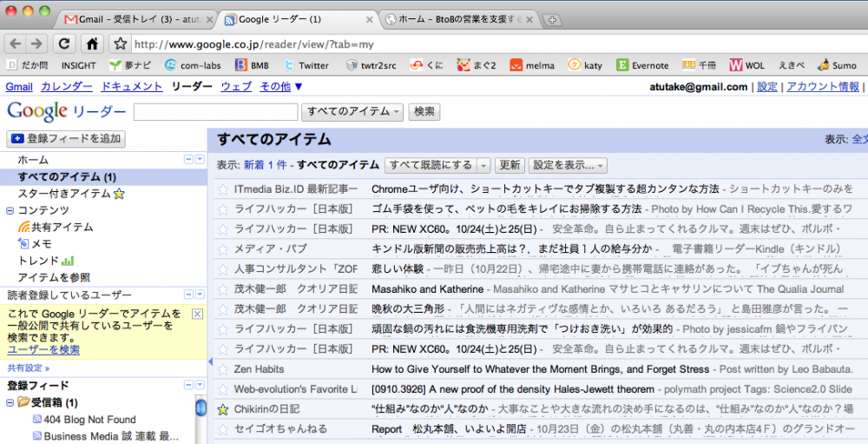Open メモ in the sidebar
868x444 pixels.
pos(35,244)
